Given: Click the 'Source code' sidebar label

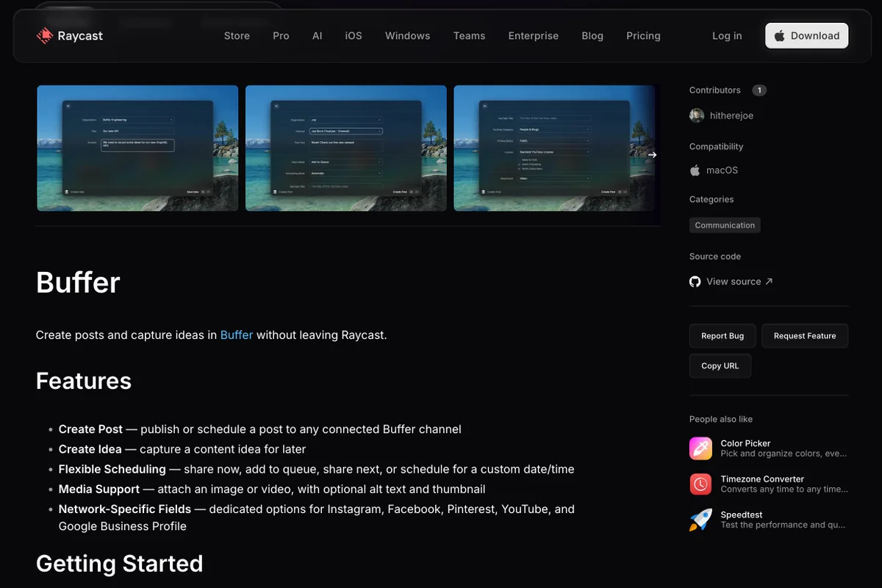Looking at the screenshot, I should (x=715, y=257).
